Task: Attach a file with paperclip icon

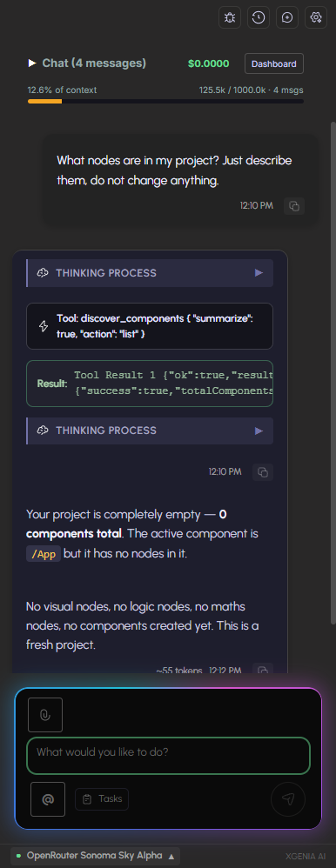Action: coord(45,715)
